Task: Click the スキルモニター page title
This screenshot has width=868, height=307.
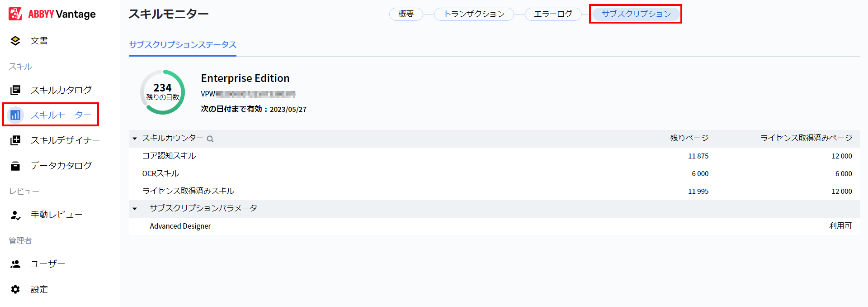Action: pos(169,14)
